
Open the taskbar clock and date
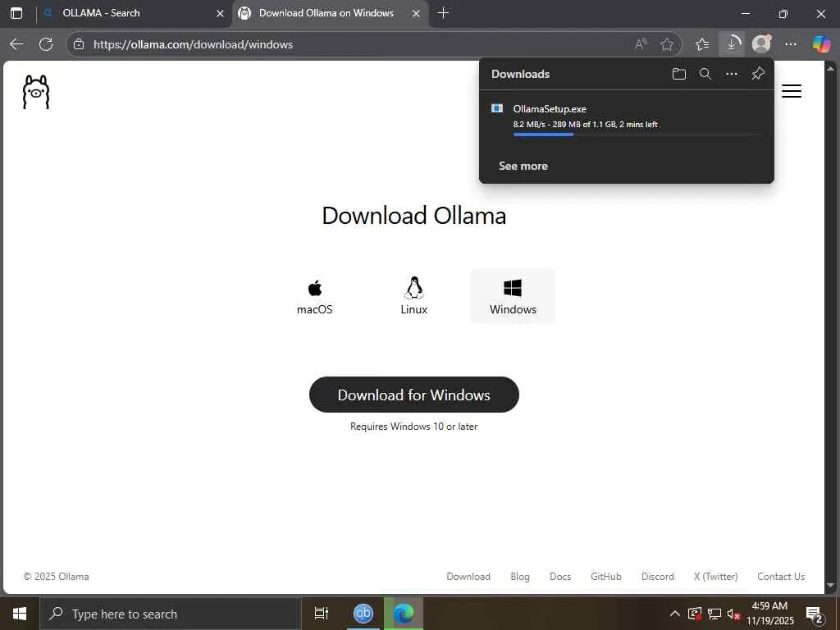(x=769, y=614)
